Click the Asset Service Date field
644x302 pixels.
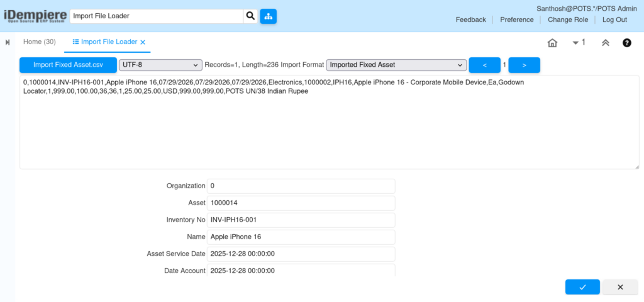[301, 254]
